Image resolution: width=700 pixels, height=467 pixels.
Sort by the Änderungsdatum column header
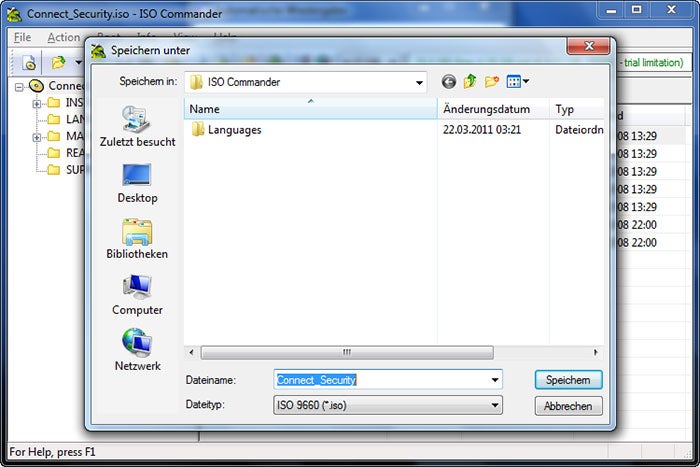(x=493, y=109)
